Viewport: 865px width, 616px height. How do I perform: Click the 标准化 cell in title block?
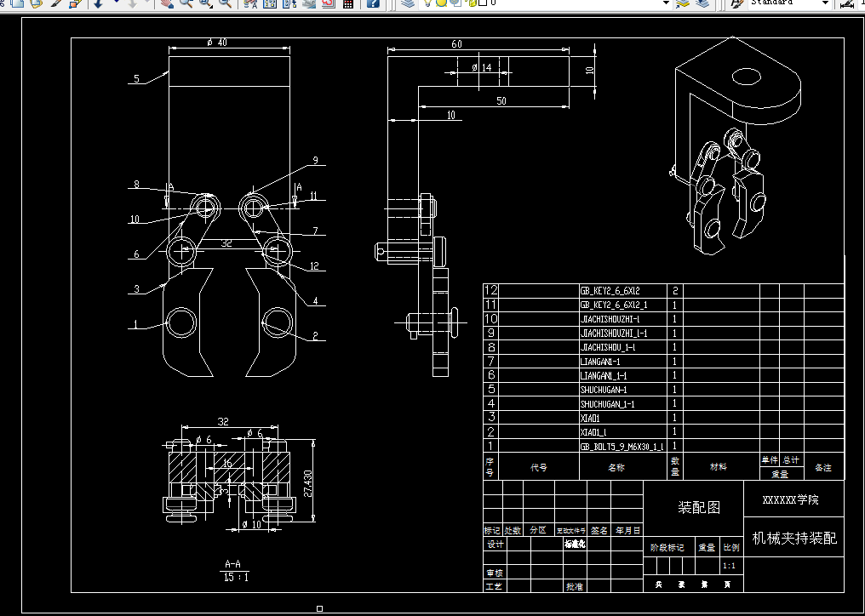click(575, 544)
